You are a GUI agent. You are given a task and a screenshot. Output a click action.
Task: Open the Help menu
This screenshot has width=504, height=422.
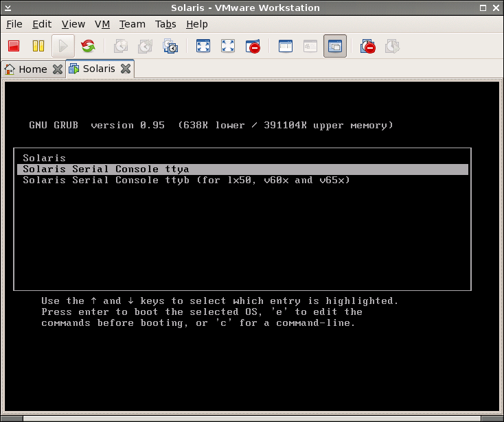click(196, 24)
